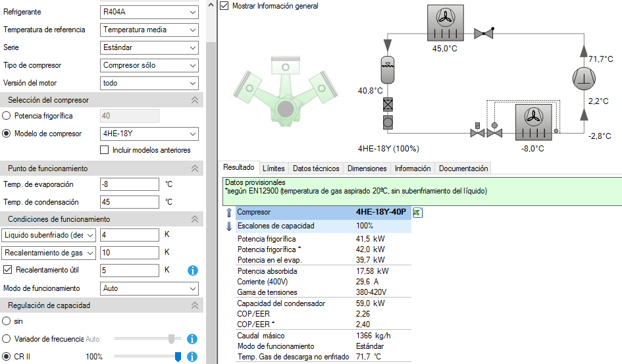
Task: Click the CR II capacity slider handle
Action: [178, 357]
